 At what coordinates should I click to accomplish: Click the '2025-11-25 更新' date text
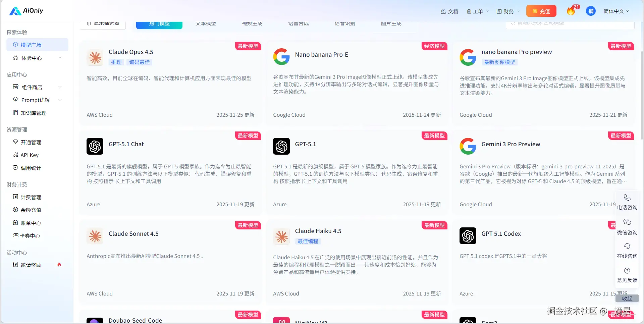(235, 115)
